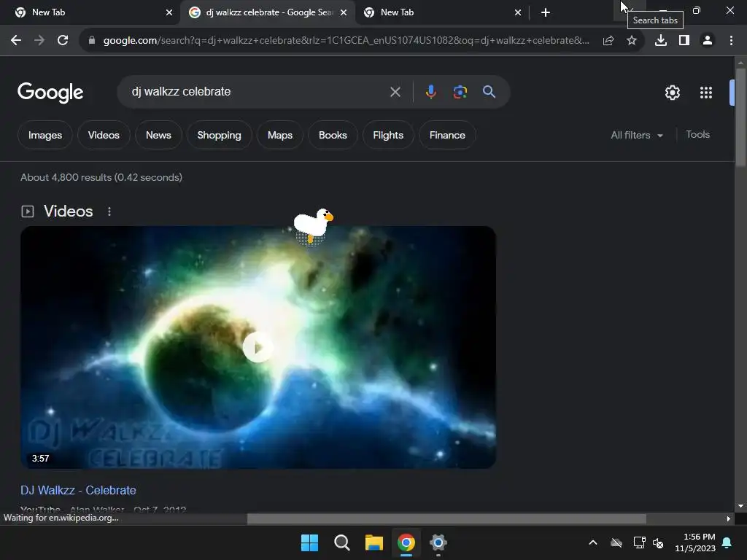747x560 pixels.
Task: Open the taskbar clock and date
Action: click(x=695, y=542)
